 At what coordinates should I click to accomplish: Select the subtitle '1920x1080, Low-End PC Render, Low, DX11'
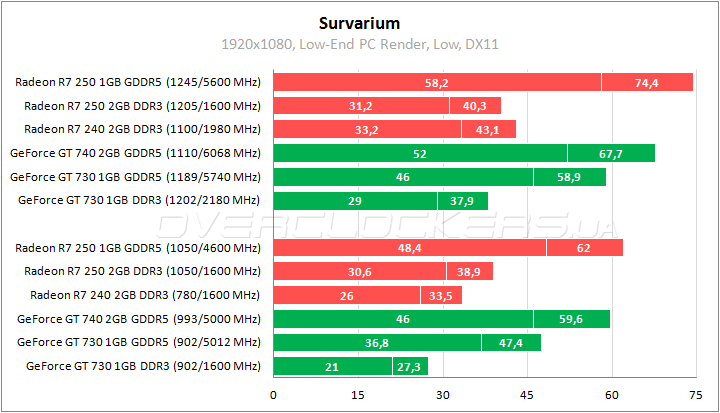360,45
